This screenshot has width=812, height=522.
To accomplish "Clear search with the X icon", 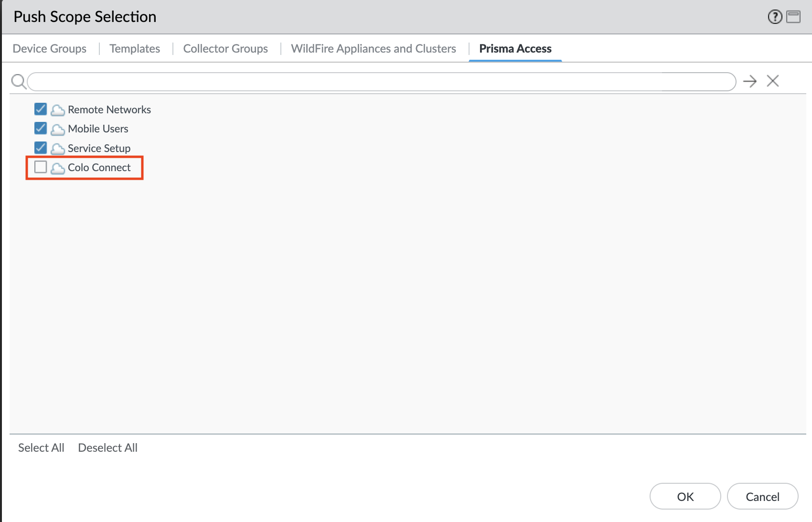I will [x=773, y=81].
